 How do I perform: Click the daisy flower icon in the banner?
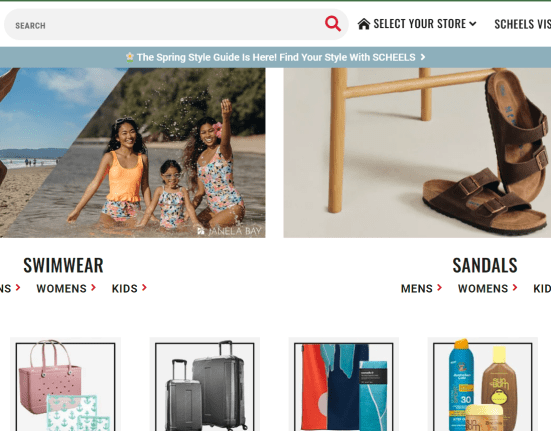[130, 57]
